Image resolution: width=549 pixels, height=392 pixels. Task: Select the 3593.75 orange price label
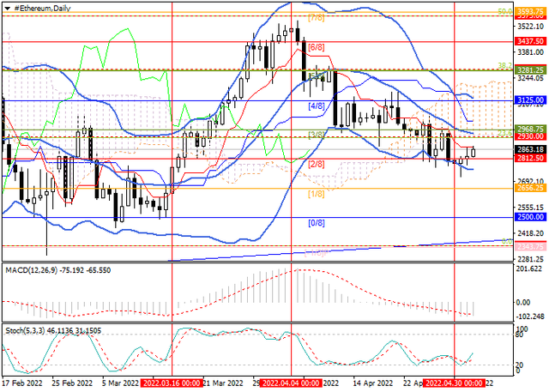coord(530,11)
